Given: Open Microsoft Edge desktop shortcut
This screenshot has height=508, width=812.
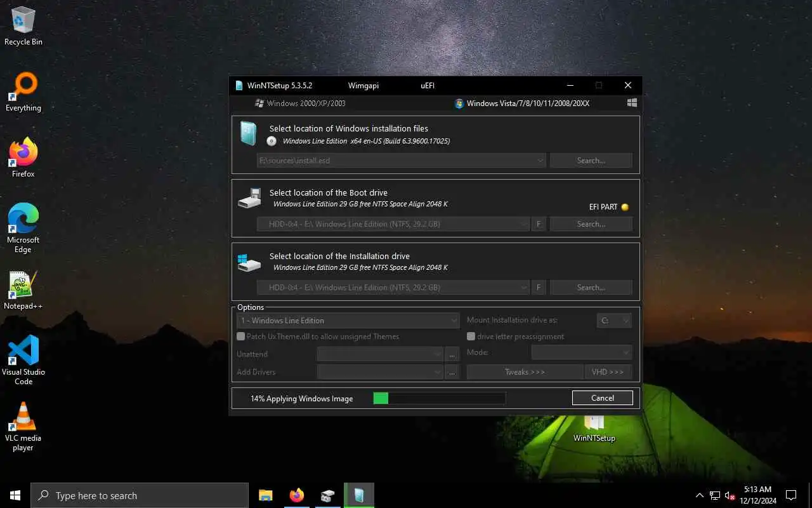Looking at the screenshot, I should pos(23,229).
